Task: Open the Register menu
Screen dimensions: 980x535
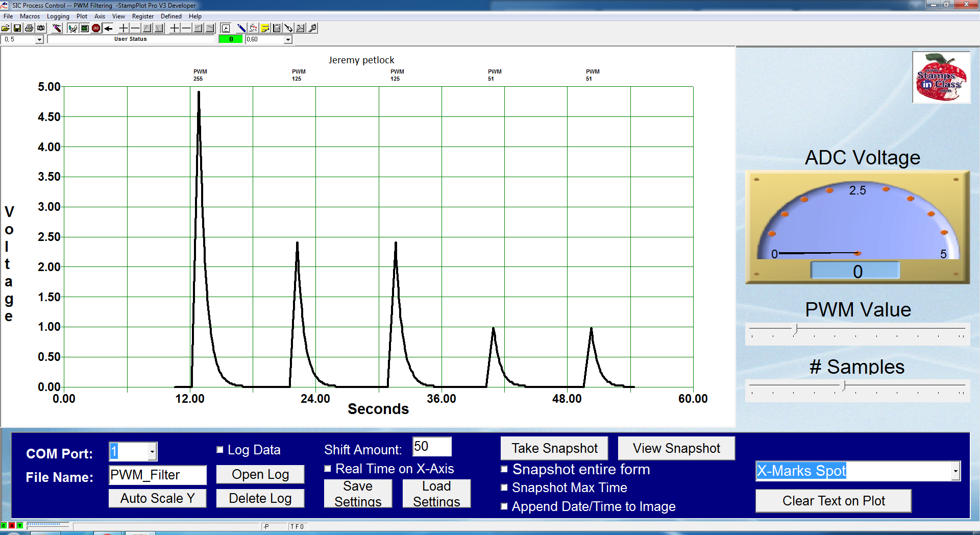Action: point(143,16)
